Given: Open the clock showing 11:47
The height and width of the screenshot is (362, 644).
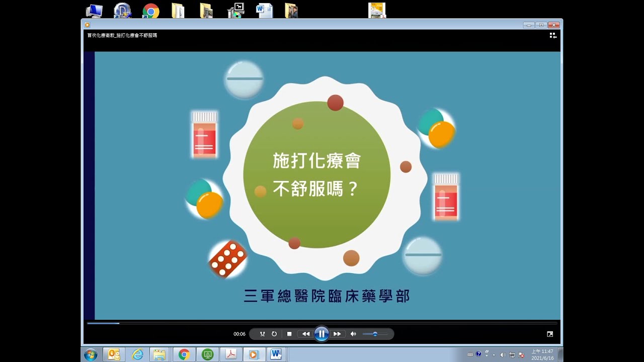Looking at the screenshot, I should click(542, 354).
